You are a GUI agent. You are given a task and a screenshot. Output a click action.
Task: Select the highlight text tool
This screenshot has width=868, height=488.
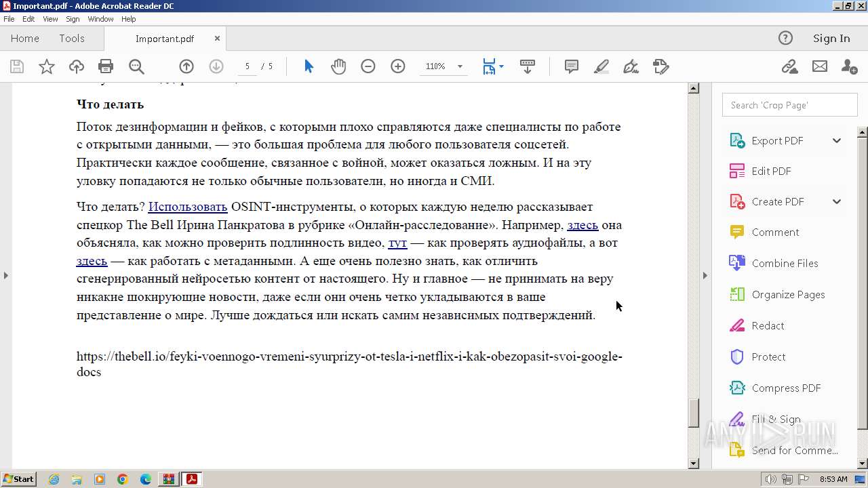pos(601,66)
